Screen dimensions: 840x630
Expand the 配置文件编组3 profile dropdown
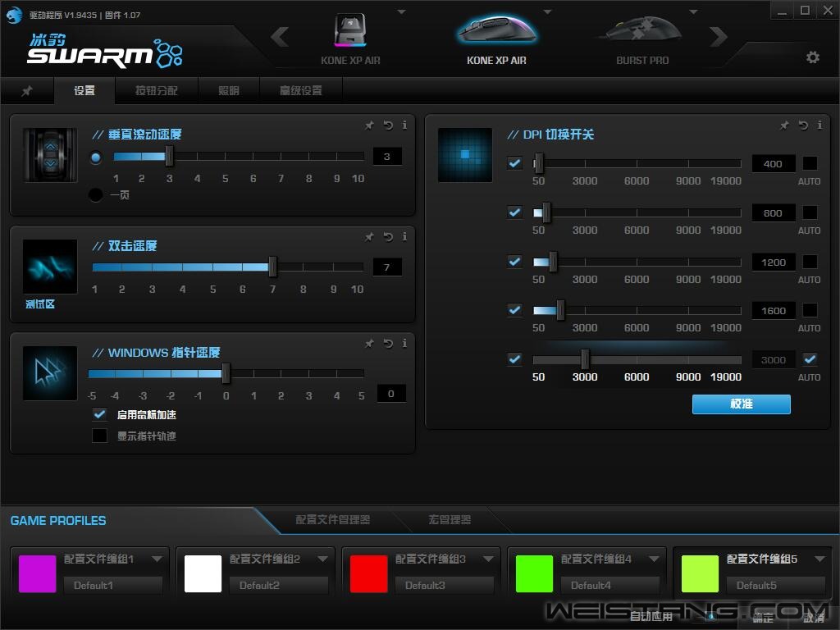coord(488,559)
